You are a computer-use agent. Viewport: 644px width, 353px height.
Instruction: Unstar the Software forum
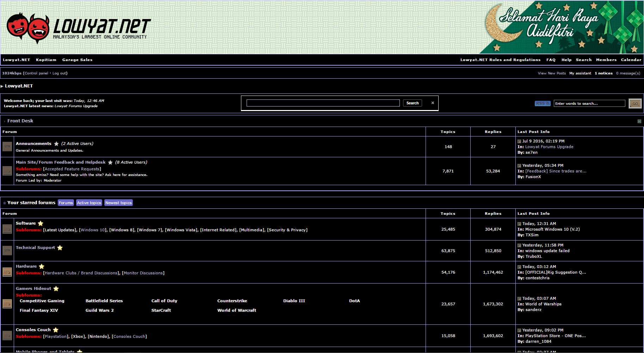click(41, 223)
